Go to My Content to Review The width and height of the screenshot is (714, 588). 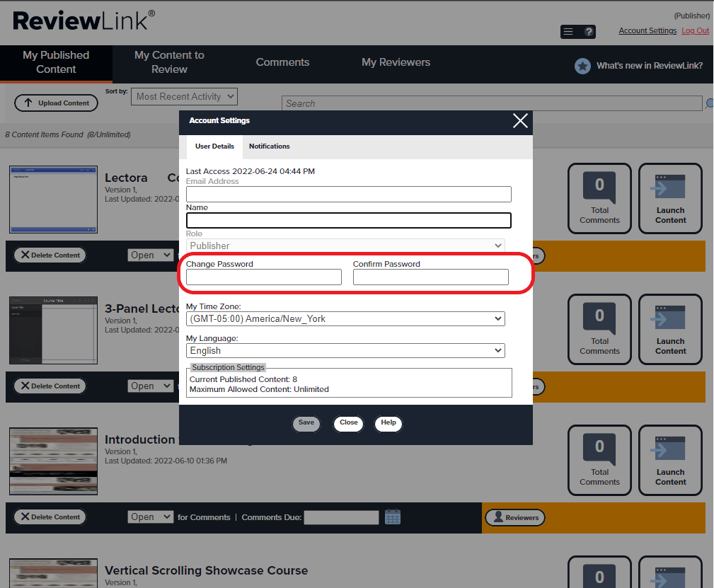[169, 62]
